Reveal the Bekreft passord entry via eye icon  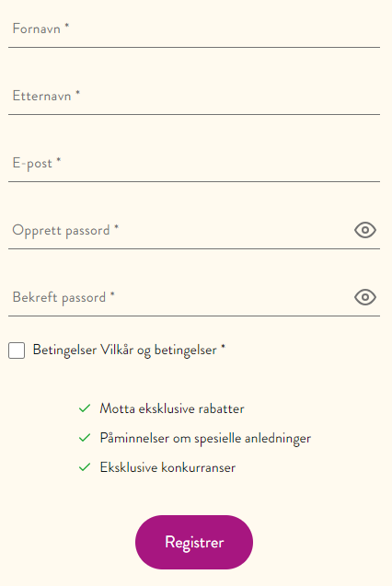pos(365,297)
